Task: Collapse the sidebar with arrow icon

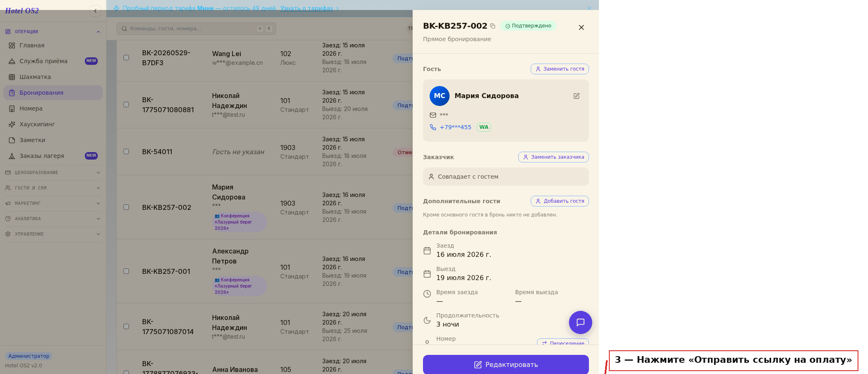Action: [95, 11]
